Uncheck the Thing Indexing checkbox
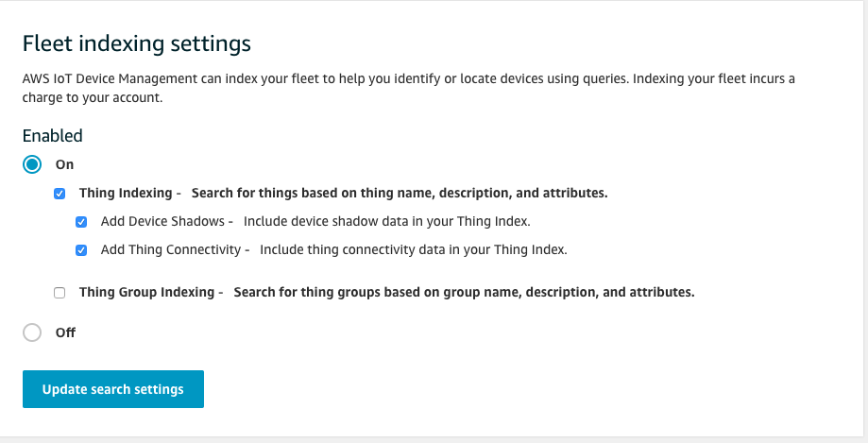Image resolution: width=868 pixels, height=443 pixels. [x=60, y=194]
